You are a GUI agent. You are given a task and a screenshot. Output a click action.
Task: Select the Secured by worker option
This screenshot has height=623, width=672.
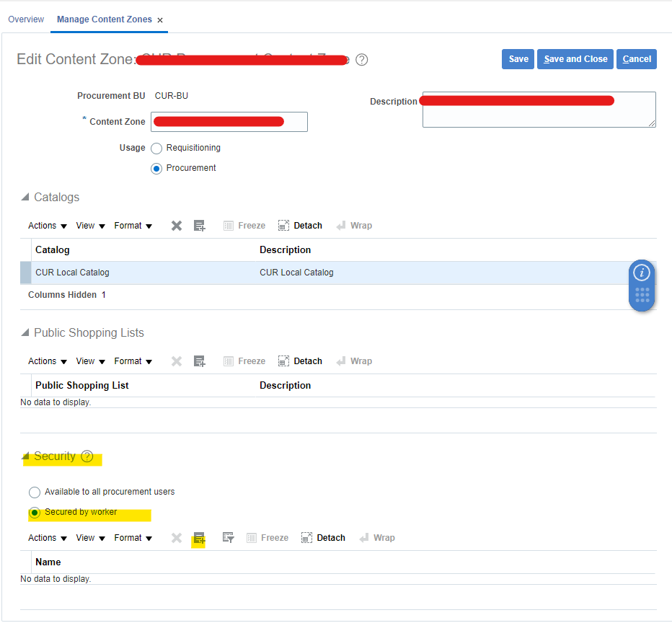[34, 512]
